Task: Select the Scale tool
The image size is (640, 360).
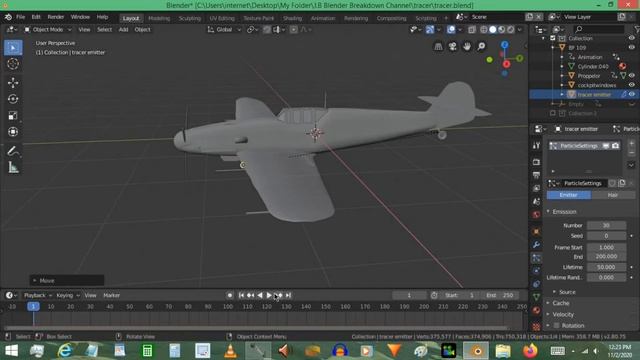Action: [13, 116]
